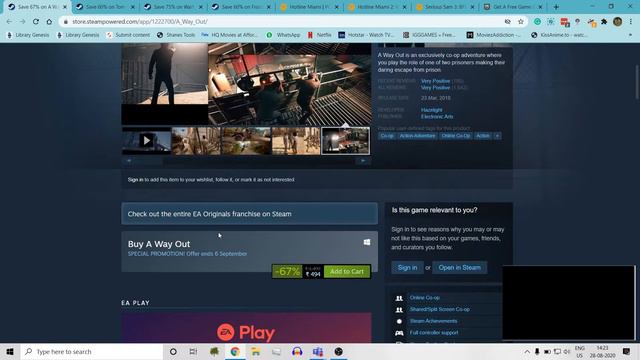Go to browser home page
The image size is (640, 360).
click(49, 22)
